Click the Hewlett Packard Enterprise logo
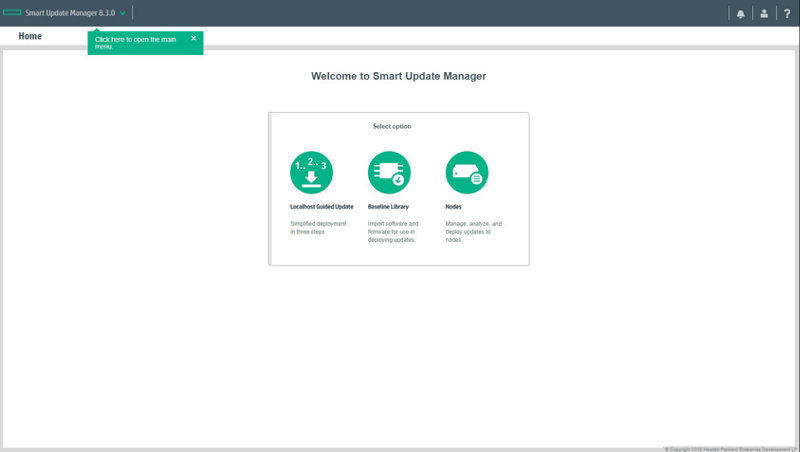Image resolution: width=800 pixels, height=452 pixels. tap(11, 13)
